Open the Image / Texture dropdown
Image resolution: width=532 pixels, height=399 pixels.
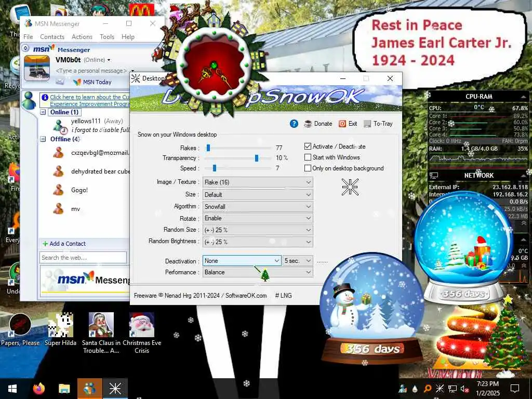258,182
